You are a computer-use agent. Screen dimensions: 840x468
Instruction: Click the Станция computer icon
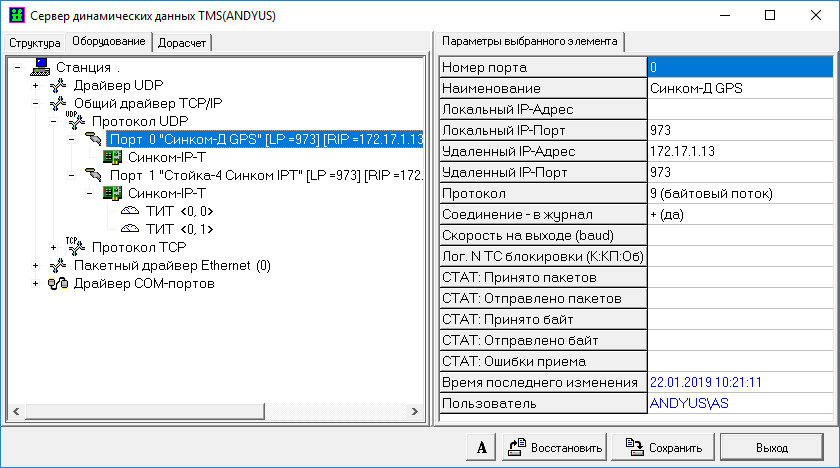coord(41,67)
